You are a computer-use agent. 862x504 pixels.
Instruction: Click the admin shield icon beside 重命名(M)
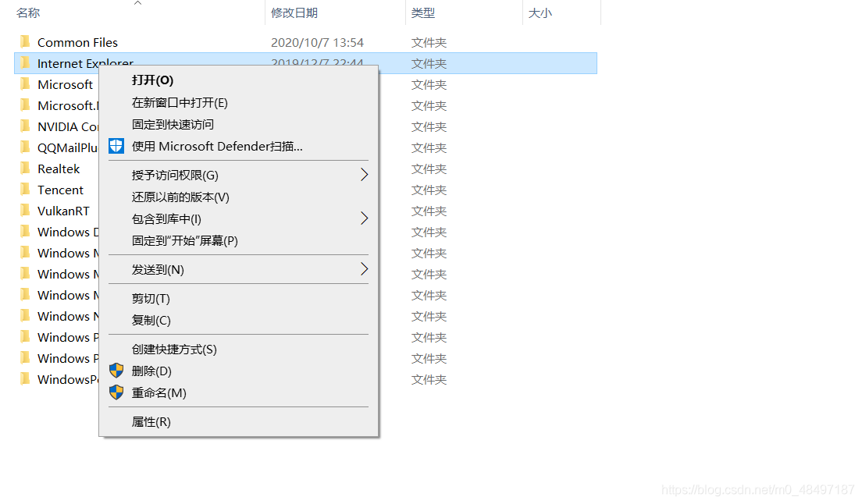116,392
